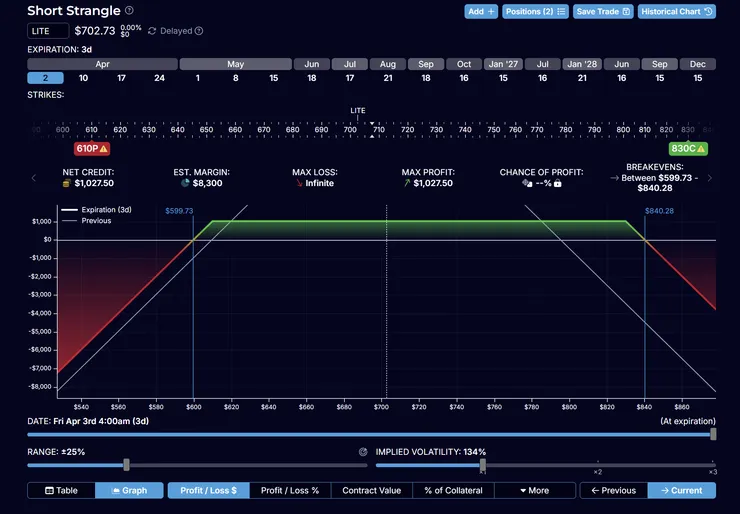The image size is (740, 514).
Task: Click the left arrow beside Net Credit
Action: (34, 178)
